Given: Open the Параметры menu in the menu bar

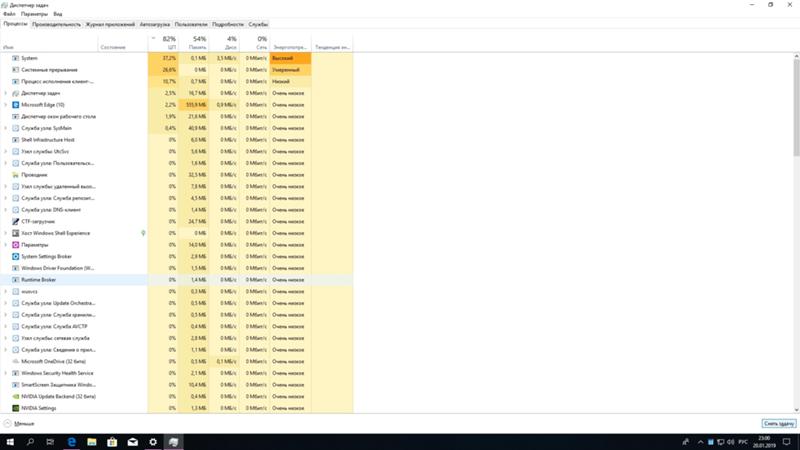Looking at the screenshot, I should tap(34, 14).
